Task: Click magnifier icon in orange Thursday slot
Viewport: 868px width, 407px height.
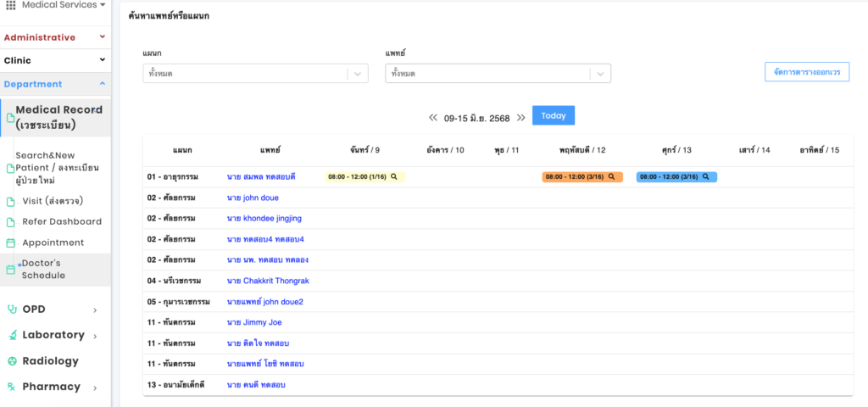Action: click(x=612, y=177)
